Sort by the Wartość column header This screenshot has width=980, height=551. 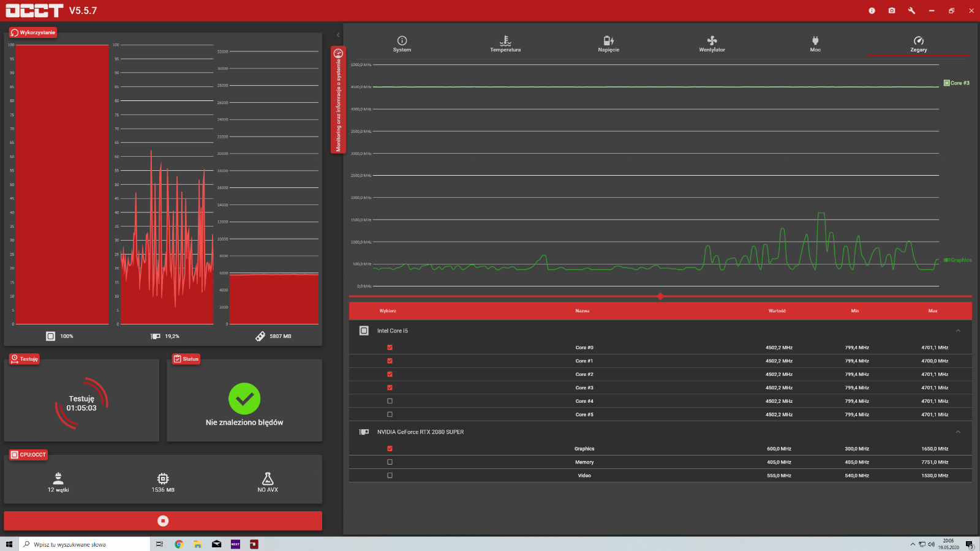click(x=777, y=311)
